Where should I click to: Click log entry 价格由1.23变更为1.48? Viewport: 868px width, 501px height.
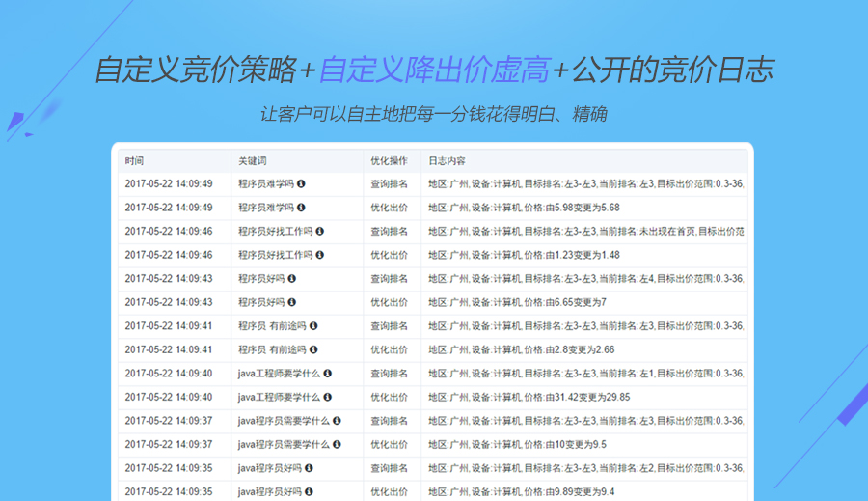coord(524,255)
